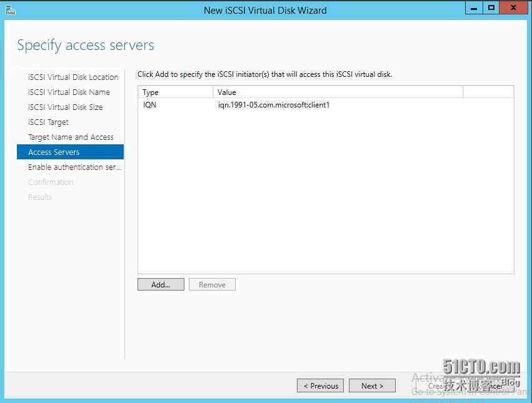Sort by the Value column header

338,92
